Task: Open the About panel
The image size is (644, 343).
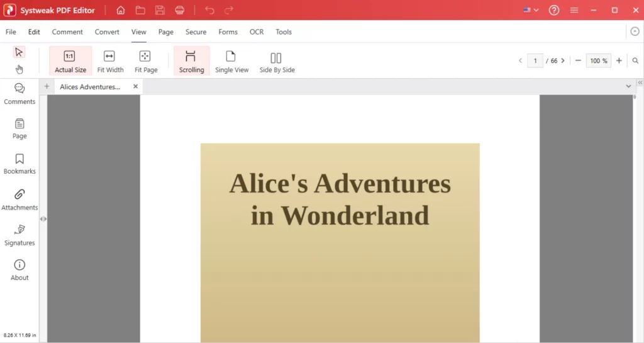Action: pos(19,270)
